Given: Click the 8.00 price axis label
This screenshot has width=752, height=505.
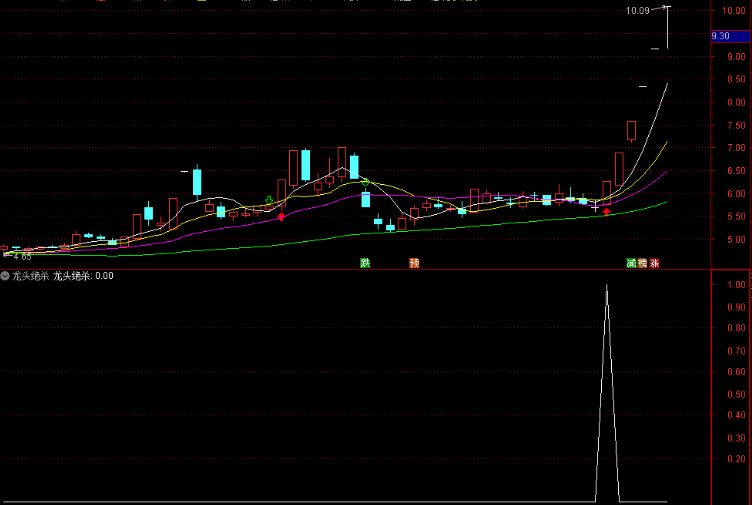Looking at the screenshot, I should [736, 102].
